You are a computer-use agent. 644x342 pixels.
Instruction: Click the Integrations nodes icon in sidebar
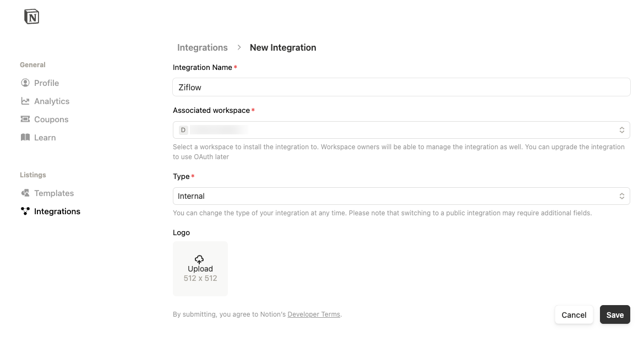[25, 211]
